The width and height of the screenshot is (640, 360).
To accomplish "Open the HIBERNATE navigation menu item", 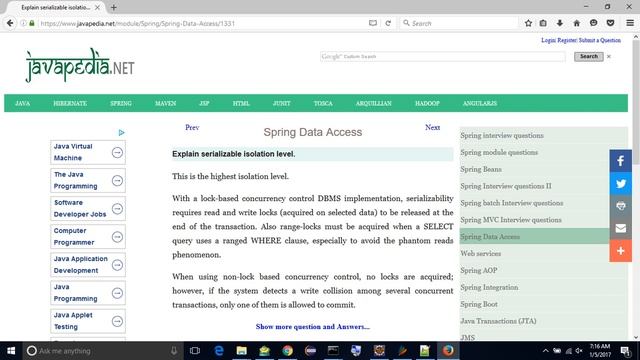I will click(70, 103).
